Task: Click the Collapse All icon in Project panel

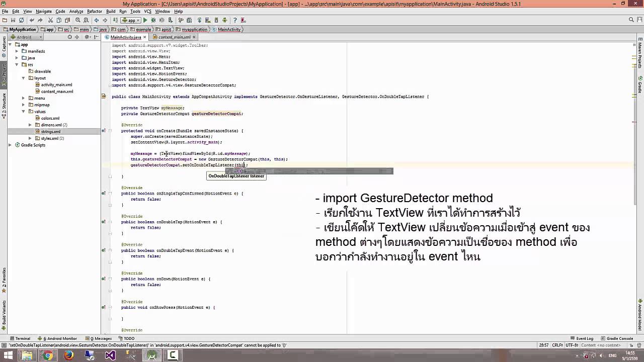Action: click(x=77, y=37)
